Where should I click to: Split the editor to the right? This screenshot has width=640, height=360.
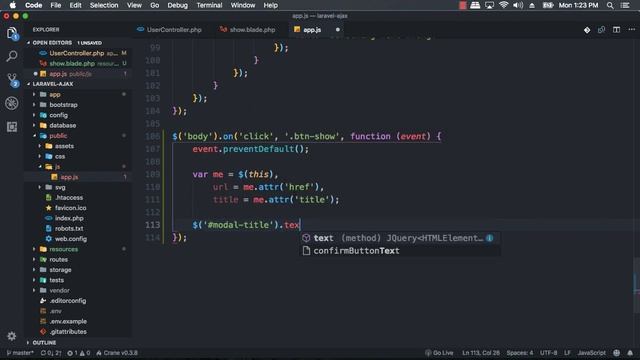click(616, 30)
